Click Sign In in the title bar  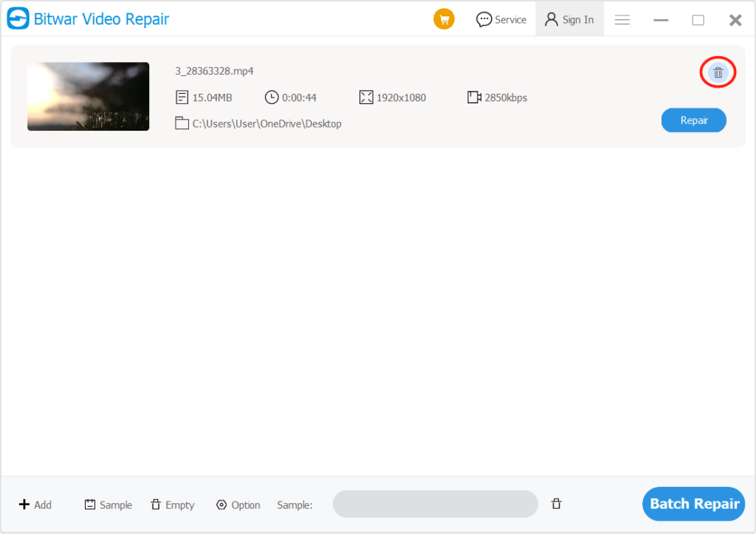coord(569,19)
